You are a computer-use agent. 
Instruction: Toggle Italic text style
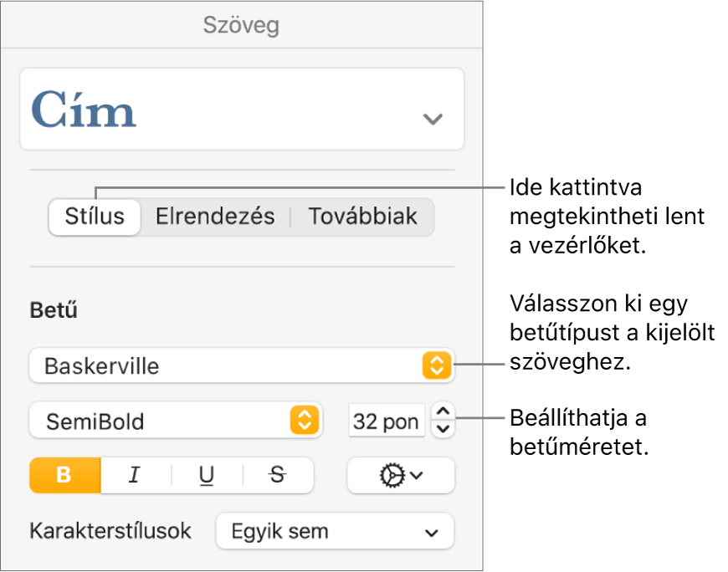click(136, 475)
